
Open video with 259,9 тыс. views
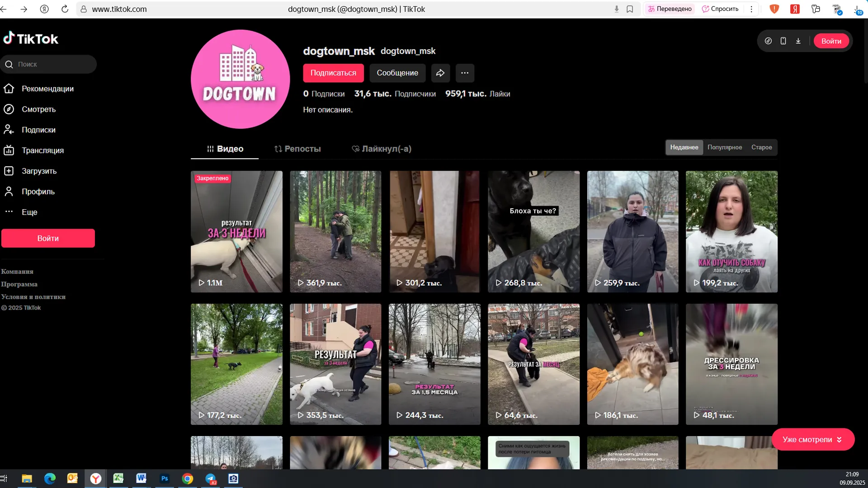click(x=632, y=231)
